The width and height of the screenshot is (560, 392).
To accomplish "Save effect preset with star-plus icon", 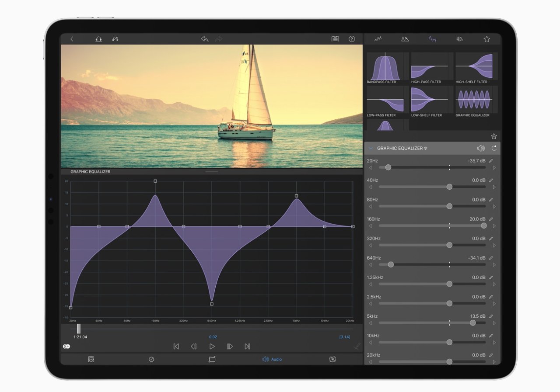I will point(494,136).
